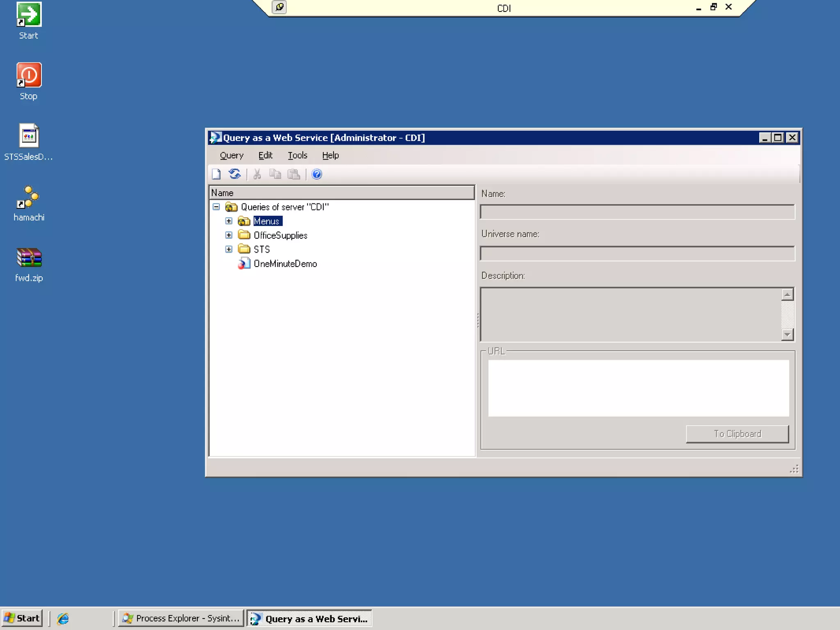Select the STSSalesD... desktop file icon
Viewport: 840px width, 630px height.
point(29,136)
